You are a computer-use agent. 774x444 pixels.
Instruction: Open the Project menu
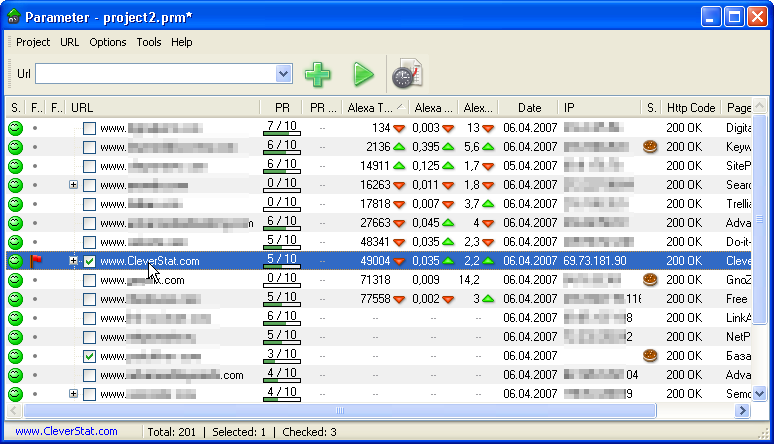coord(33,42)
